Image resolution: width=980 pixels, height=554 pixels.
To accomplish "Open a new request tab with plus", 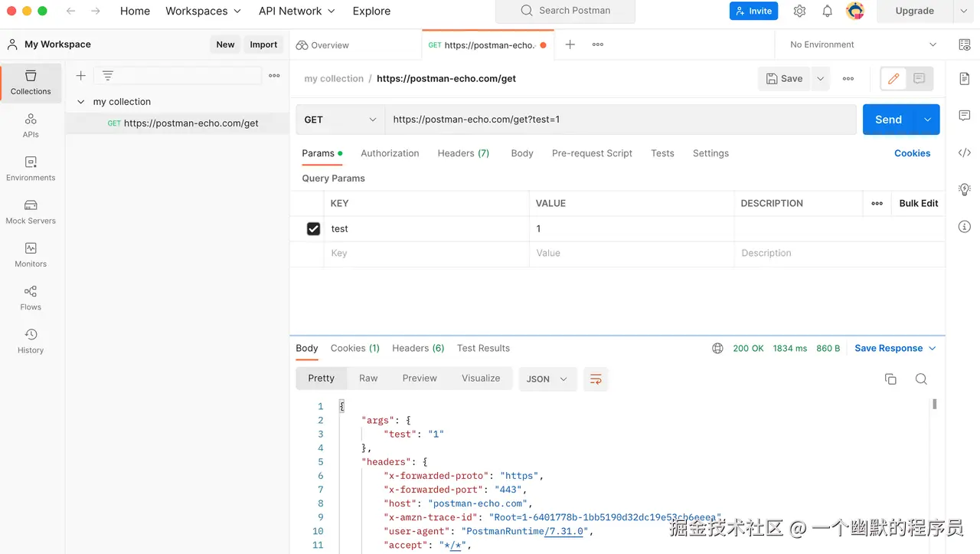I will [x=570, y=44].
